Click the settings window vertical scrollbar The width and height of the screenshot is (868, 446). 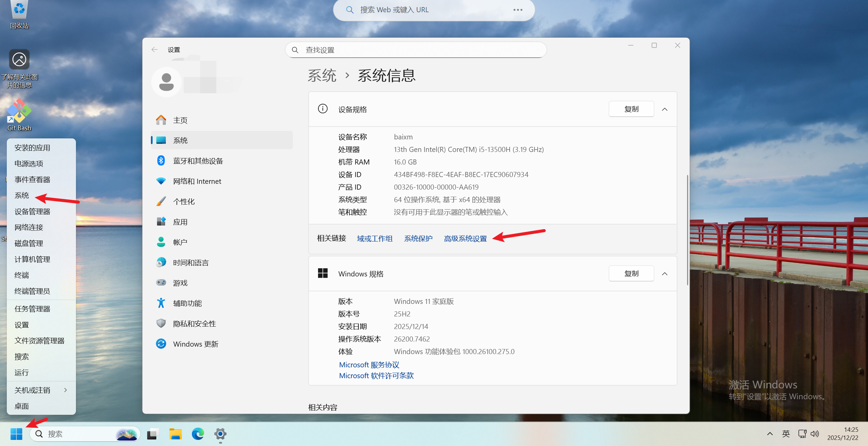click(687, 231)
